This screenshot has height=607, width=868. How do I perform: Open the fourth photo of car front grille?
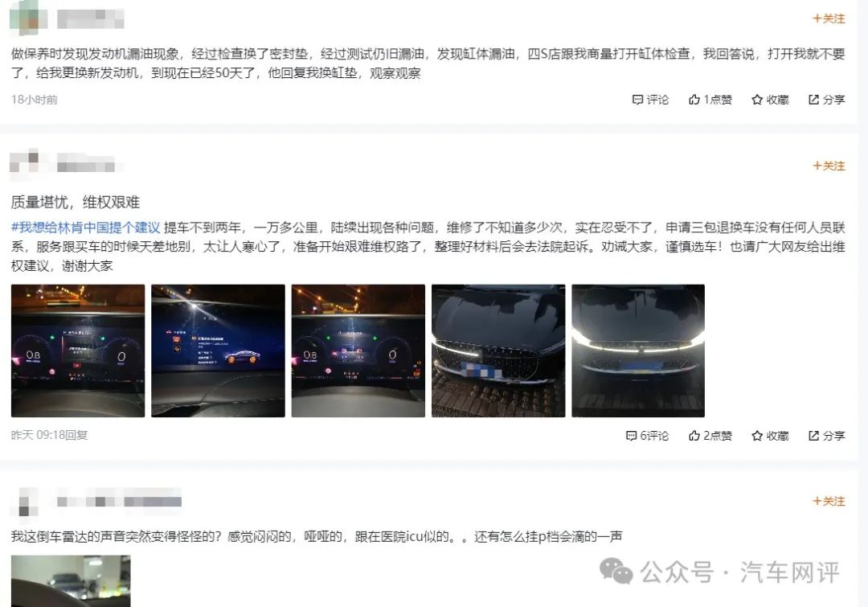[x=498, y=351]
